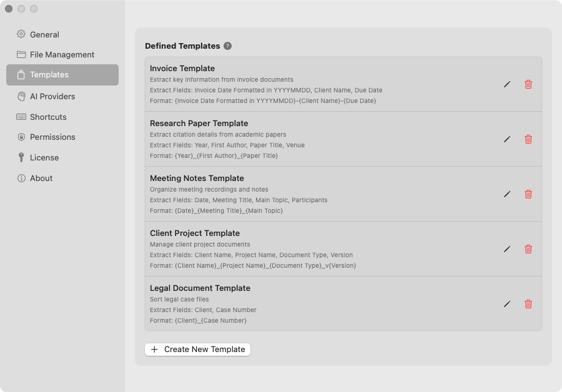Go to File Management settings
Screen dimensions: 562x392
[x=62, y=54]
